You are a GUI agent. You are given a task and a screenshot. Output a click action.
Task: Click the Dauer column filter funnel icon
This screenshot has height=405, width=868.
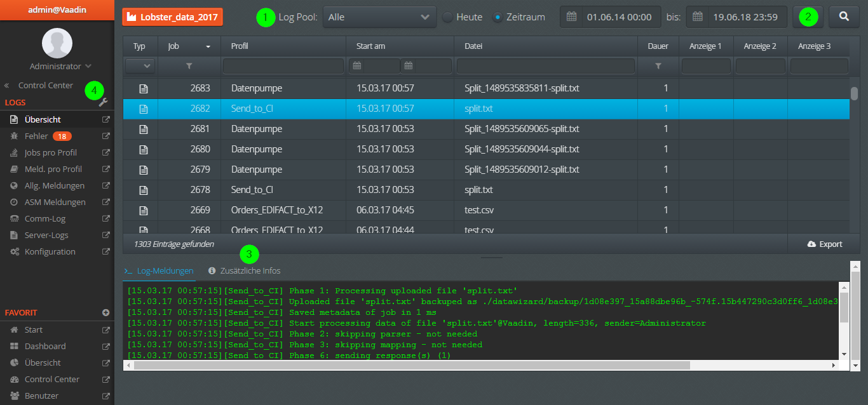pyautogui.click(x=658, y=65)
